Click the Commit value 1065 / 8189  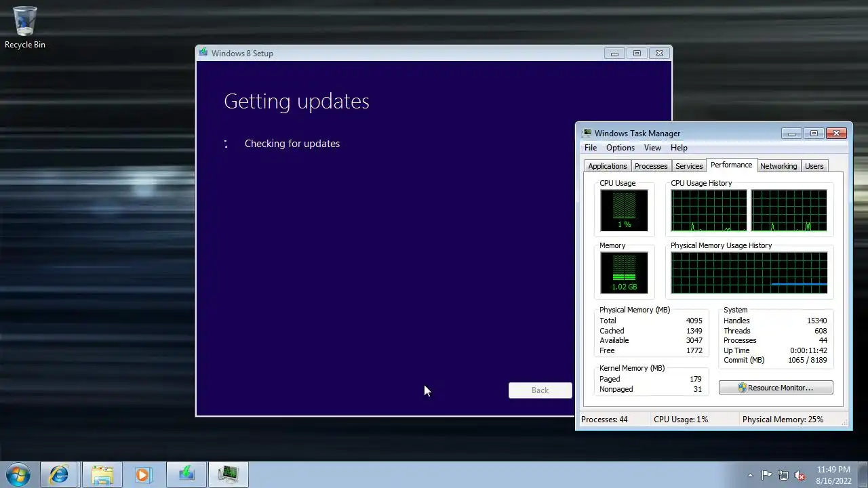pyautogui.click(x=807, y=360)
